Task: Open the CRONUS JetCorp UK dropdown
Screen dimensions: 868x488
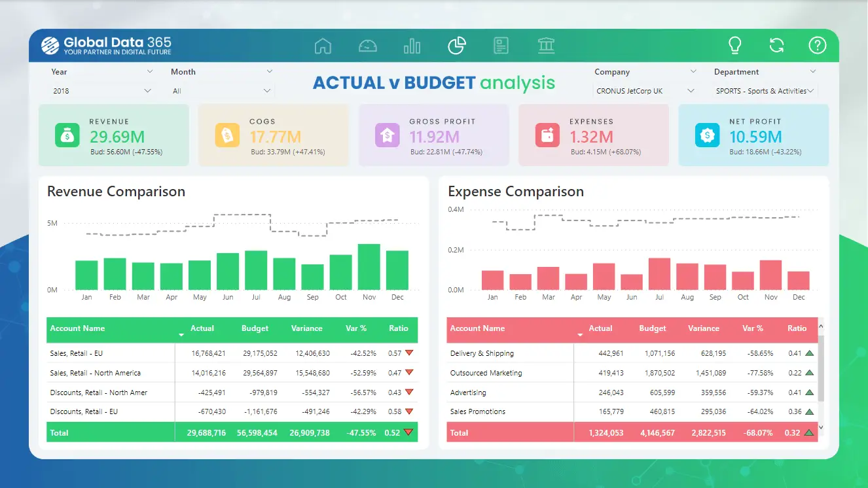Action: click(x=645, y=91)
